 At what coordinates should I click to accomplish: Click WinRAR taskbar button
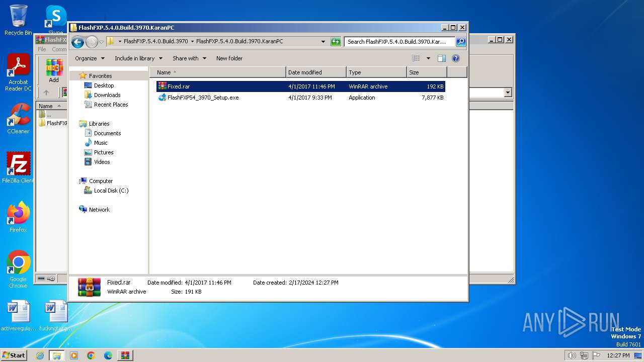(125, 355)
